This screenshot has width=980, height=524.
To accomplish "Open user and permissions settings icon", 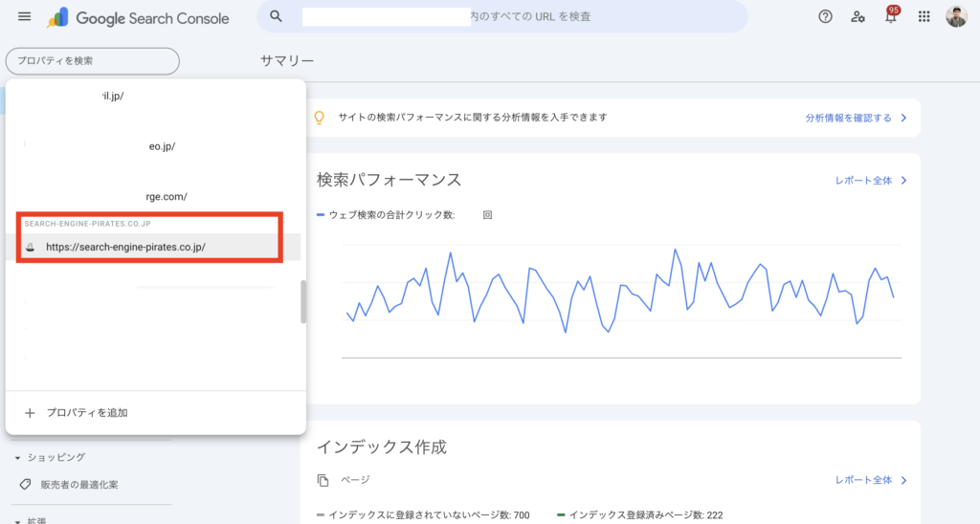I will pos(858,17).
